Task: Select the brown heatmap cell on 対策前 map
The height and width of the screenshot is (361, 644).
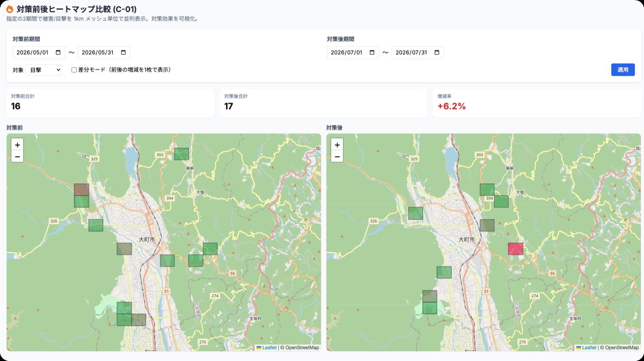Action: click(x=81, y=190)
